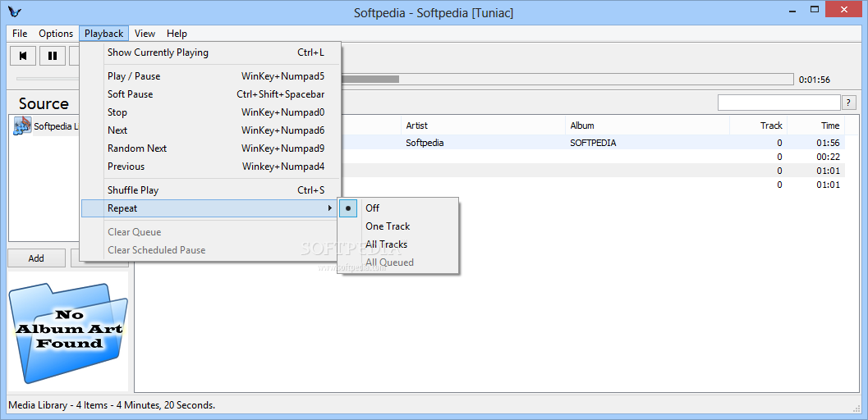Click the Tuniac butterfly icon in the title bar
This screenshot has width=868, height=420.
[x=15, y=11]
